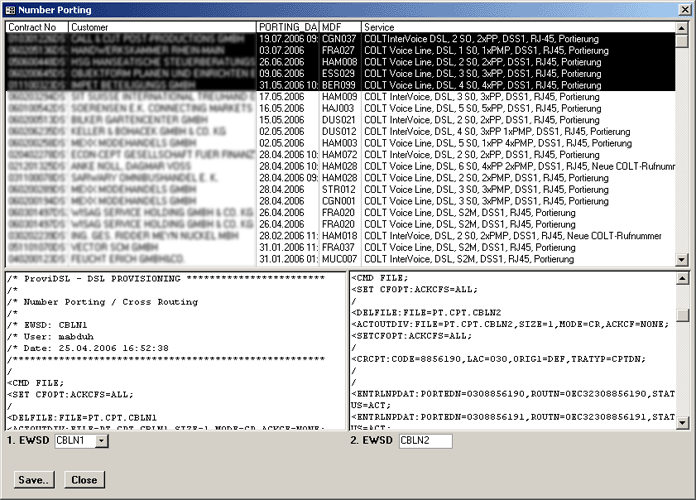Screen dimensions: 696x500
Task: Click the MDF column header
Action: click(339, 26)
